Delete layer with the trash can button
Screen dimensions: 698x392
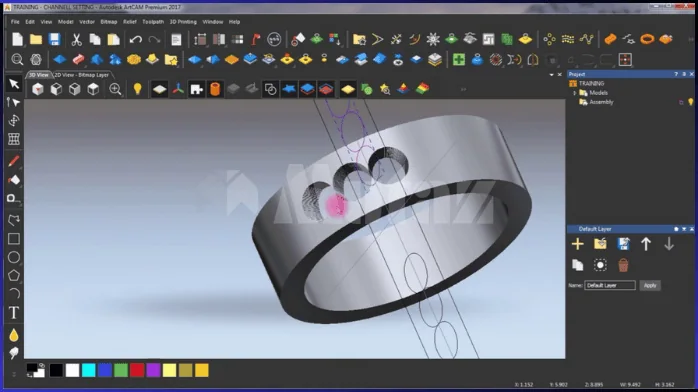click(623, 265)
